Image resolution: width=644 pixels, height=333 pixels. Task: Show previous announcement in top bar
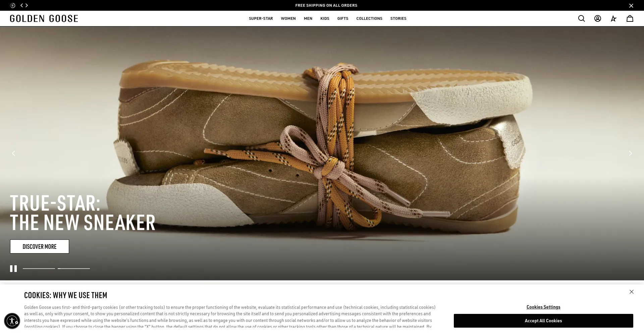pyautogui.click(x=22, y=5)
